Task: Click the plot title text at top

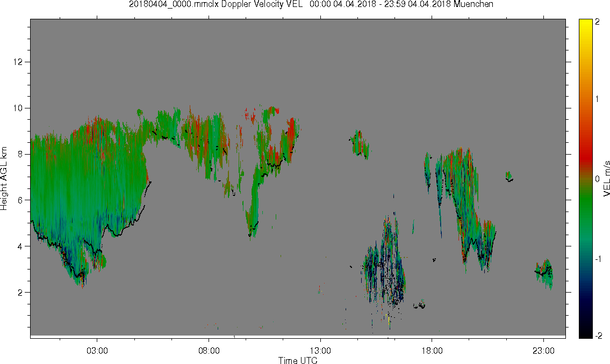Action: 311,4
